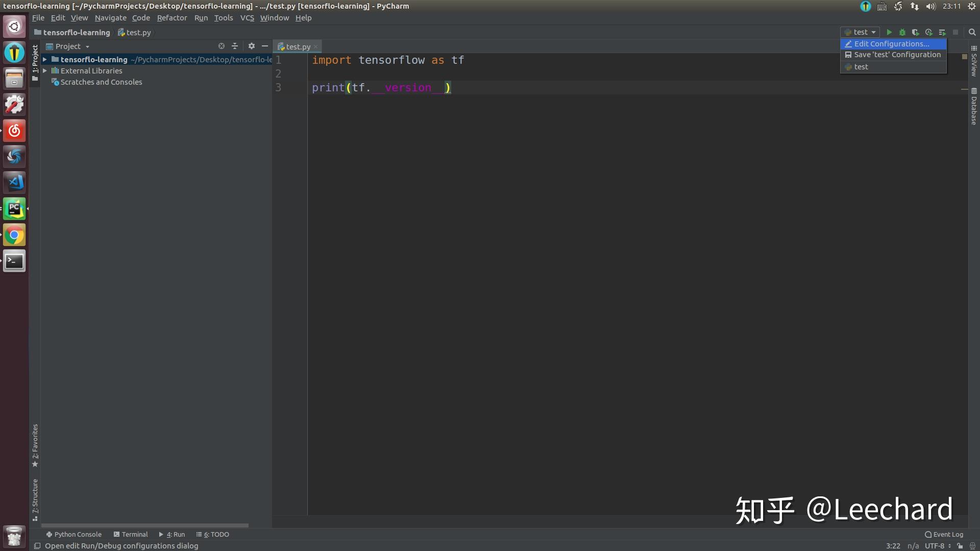Toggle the 2: Favorites side tab
The image size is (980, 551).
tap(35, 445)
